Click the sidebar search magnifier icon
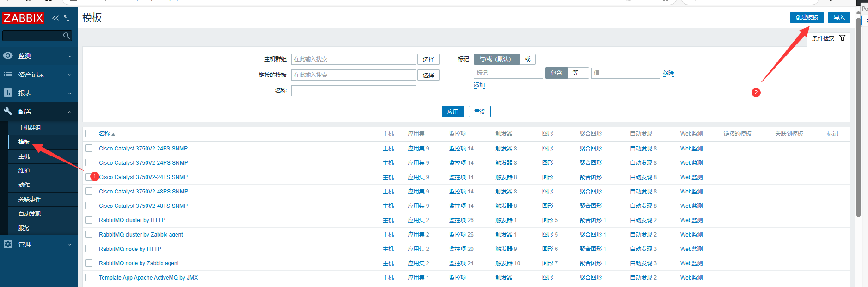Viewport: 868px width, 287px height. 67,36
